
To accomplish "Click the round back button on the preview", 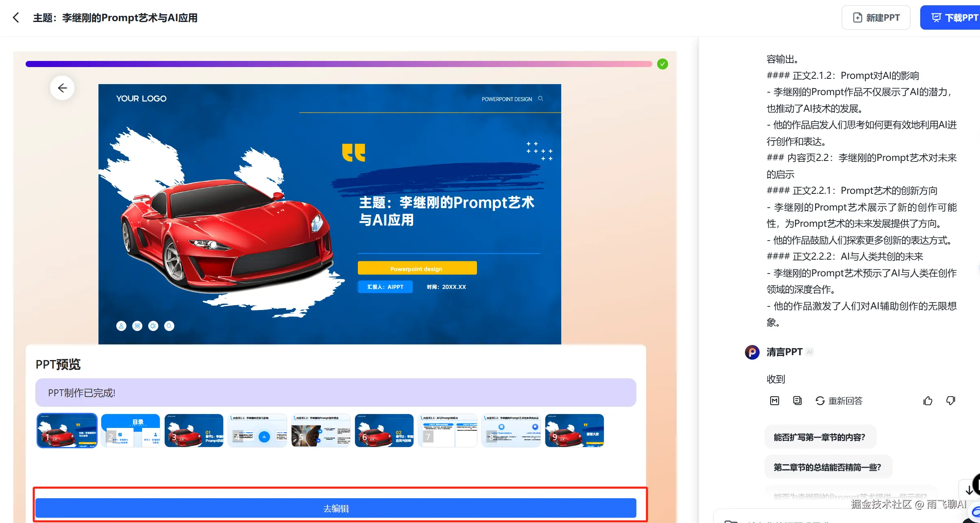I will pyautogui.click(x=62, y=88).
